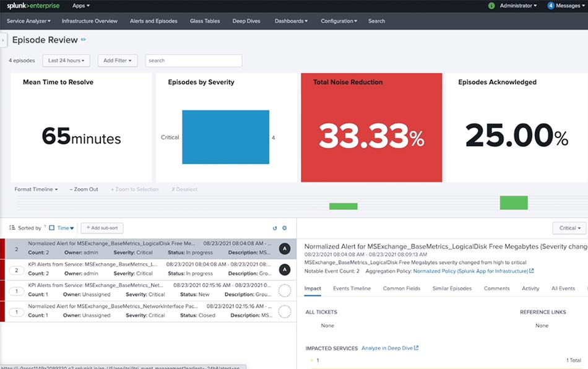Click the blue Critical bar in severity chart
The image size is (588, 369).
[225, 137]
